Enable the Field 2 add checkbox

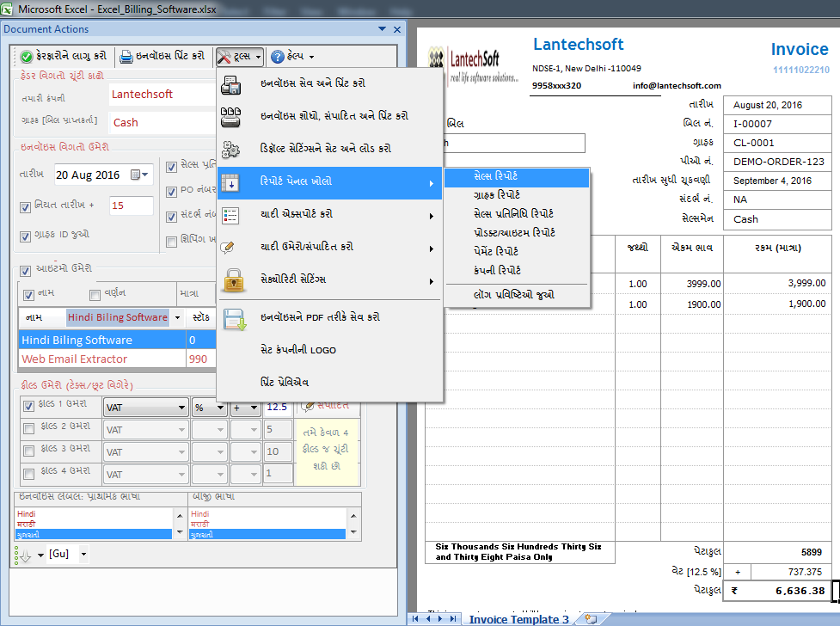click(29, 428)
